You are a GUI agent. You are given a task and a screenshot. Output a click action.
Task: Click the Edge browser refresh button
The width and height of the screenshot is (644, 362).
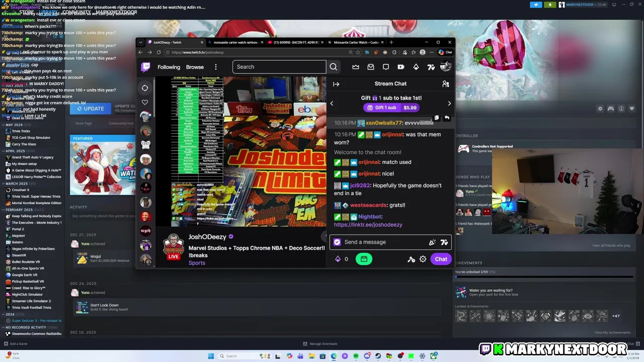159,52
